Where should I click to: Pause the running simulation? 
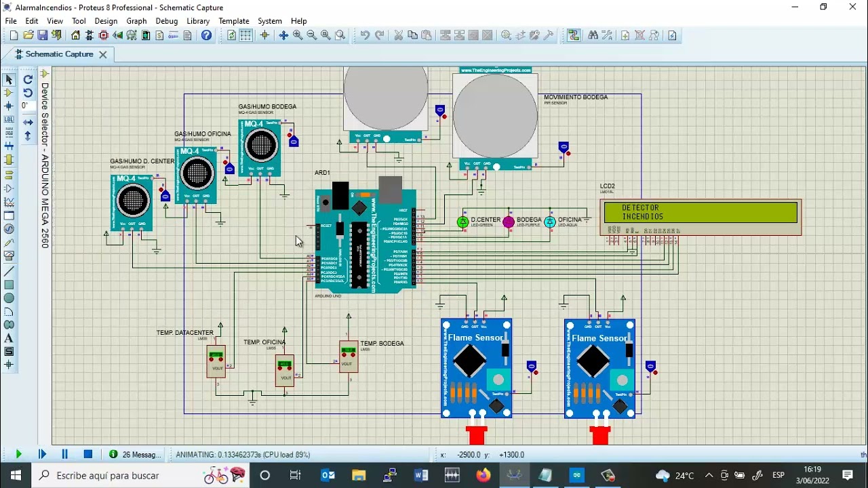65,455
